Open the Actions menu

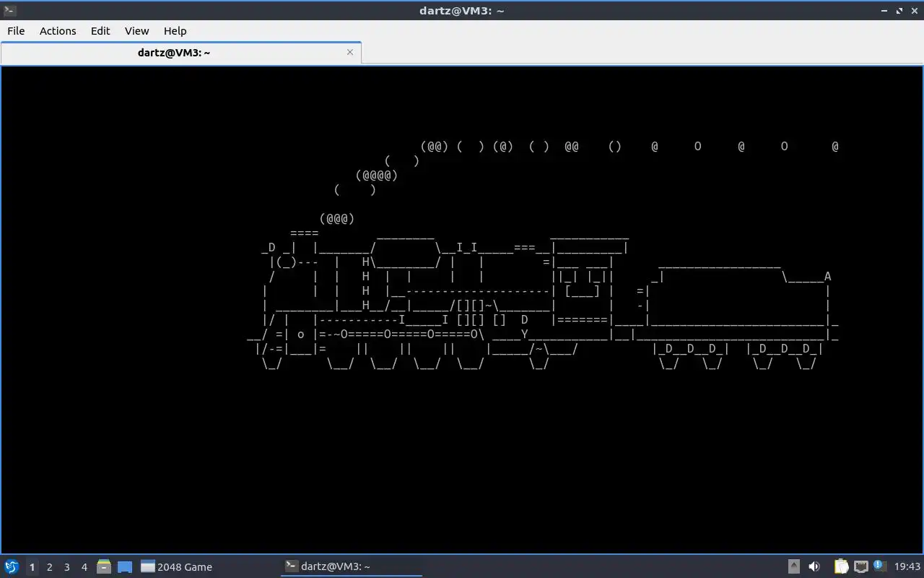point(58,31)
